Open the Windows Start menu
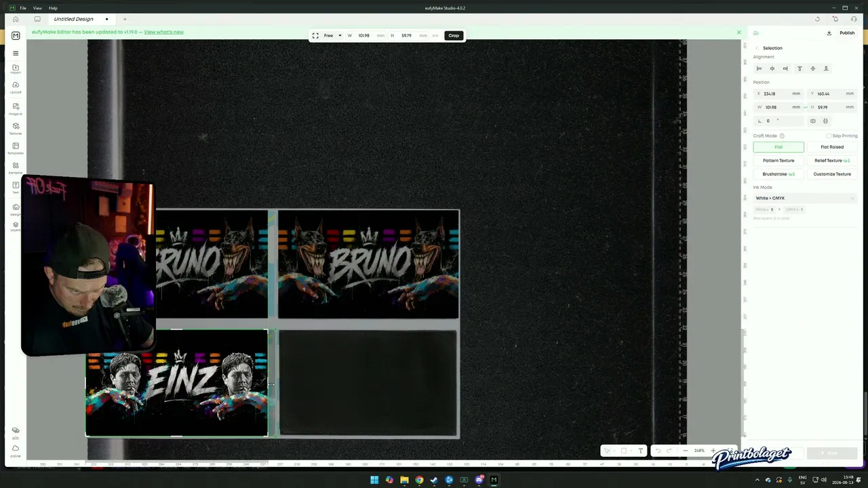Image resolution: width=868 pixels, height=488 pixels. pyautogui.click(x=374, y=480)
